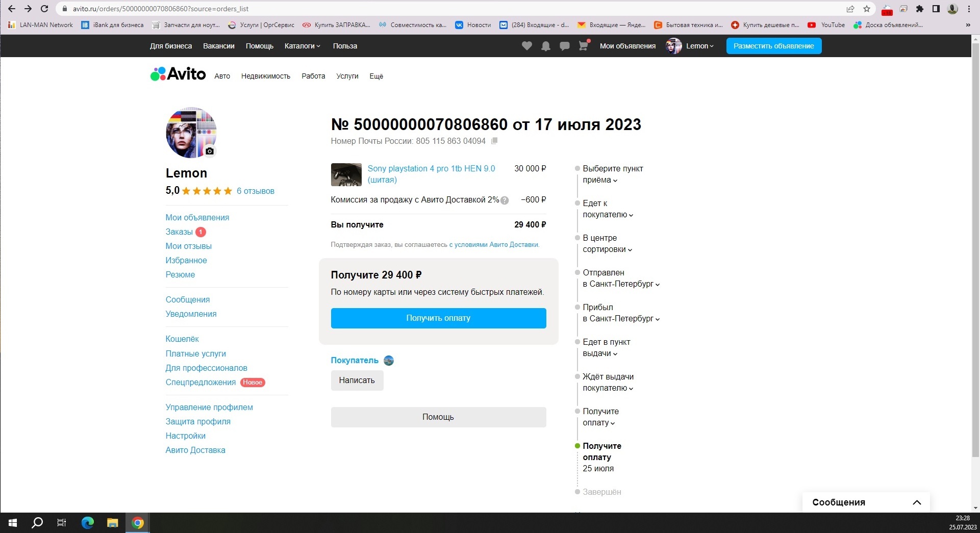Viewport: 980px width, 533px height.
Task: Open Вакансии in top menu
Action: pyautogui.click(x=219, y=46)
